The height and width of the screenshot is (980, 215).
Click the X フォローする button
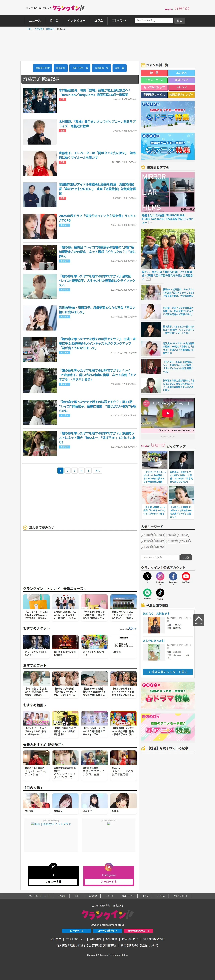tap(53, 881)
